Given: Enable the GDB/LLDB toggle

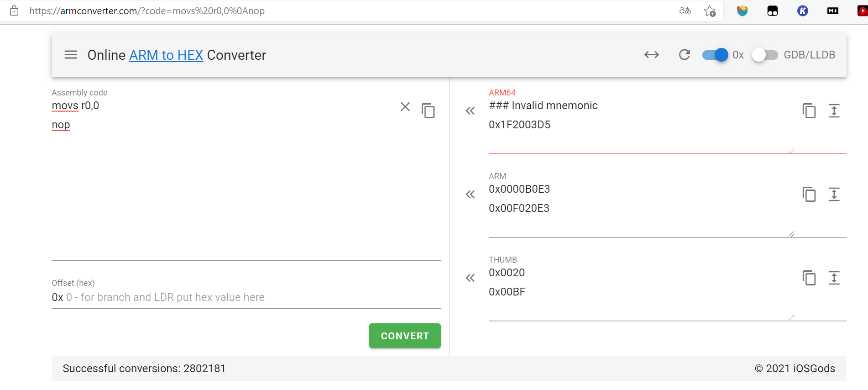Looking at the screenshot, I should coord(765,55).
